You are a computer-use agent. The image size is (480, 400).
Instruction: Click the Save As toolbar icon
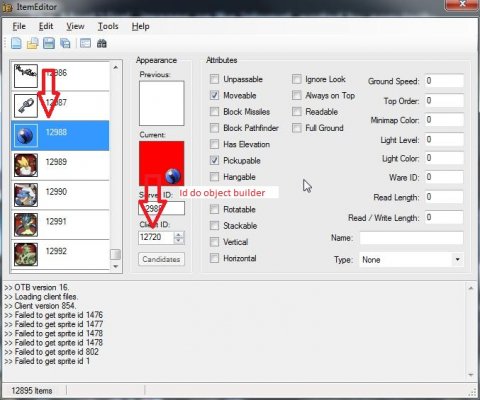(x=65, y=43)
